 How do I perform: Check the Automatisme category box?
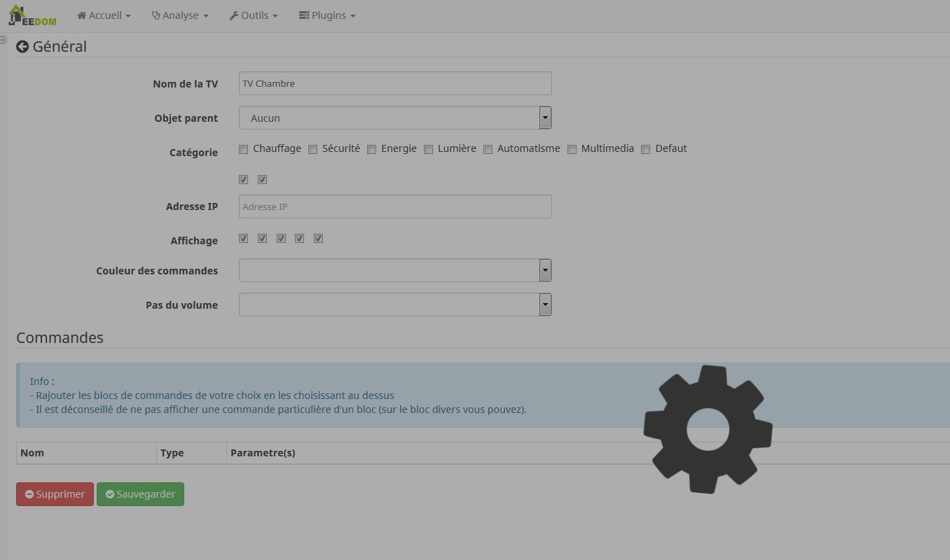tap(488, 149)
